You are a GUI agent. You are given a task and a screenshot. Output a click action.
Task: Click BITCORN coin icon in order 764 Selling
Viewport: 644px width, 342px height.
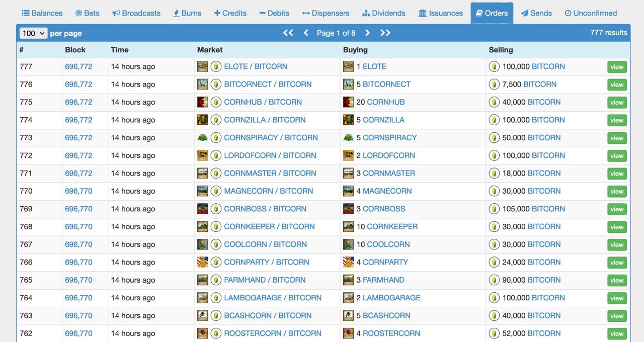[x=494, y=298]
